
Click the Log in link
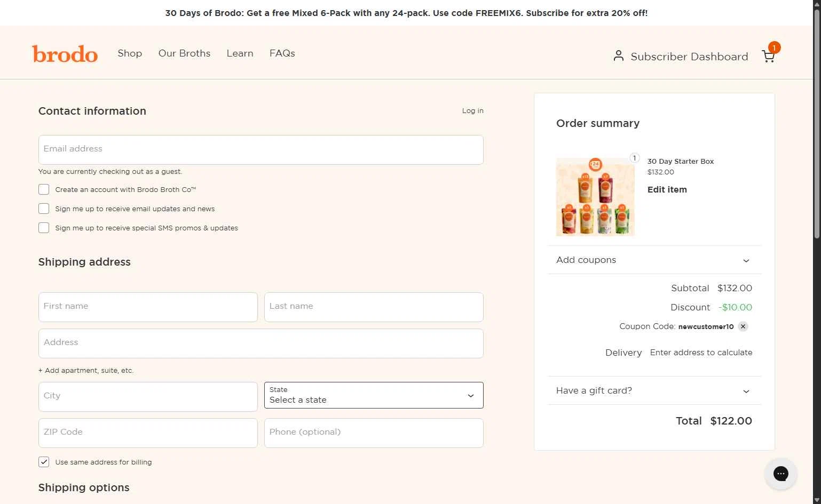472,110
